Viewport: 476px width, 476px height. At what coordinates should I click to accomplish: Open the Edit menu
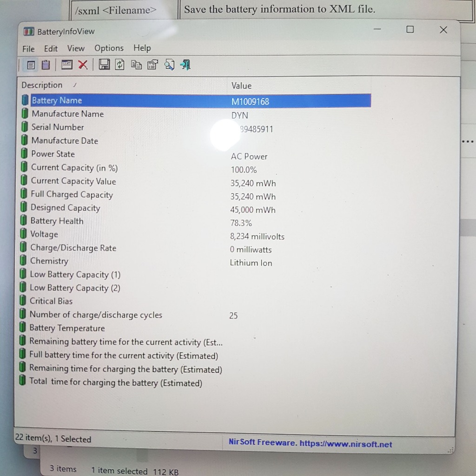click(x=51, y=48)
